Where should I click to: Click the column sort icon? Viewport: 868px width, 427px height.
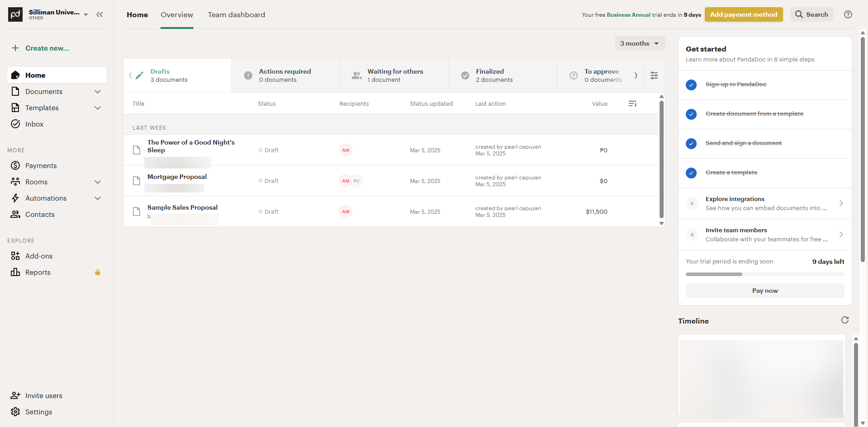[632, 104]
